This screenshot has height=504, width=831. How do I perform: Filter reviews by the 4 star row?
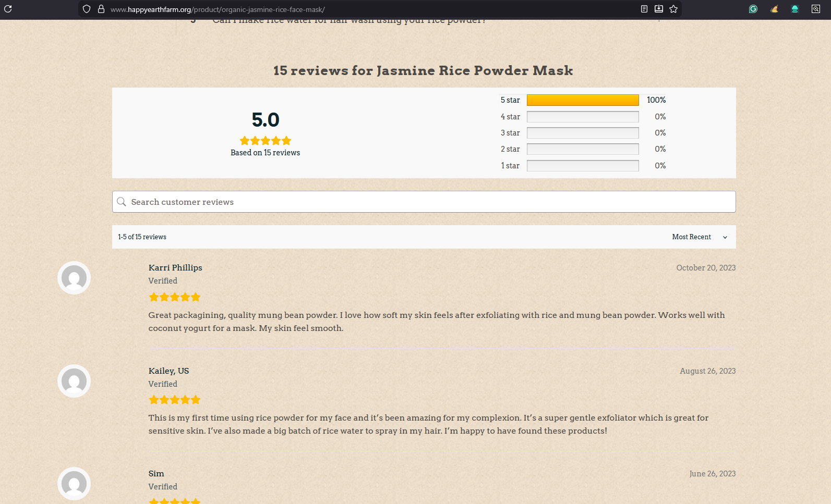point(583,117)
